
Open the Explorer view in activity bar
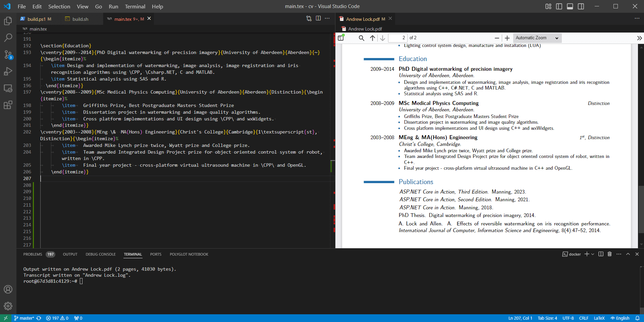[x=8, y=21]
